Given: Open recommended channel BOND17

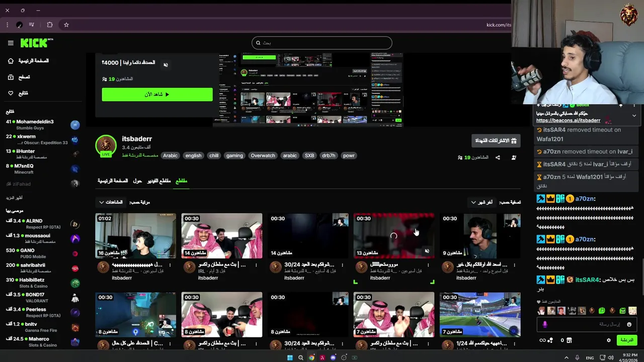Looking at the screenshot, I should 43,297.
